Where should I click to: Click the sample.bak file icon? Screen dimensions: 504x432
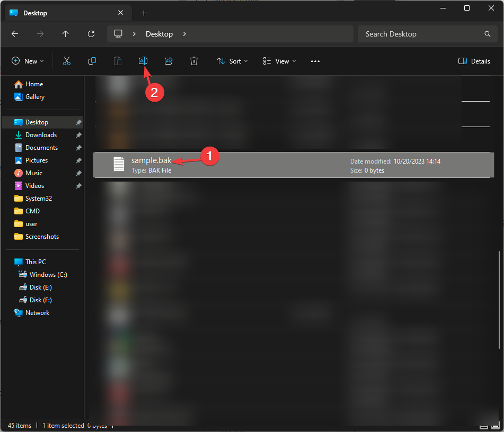tap(119, 164)
